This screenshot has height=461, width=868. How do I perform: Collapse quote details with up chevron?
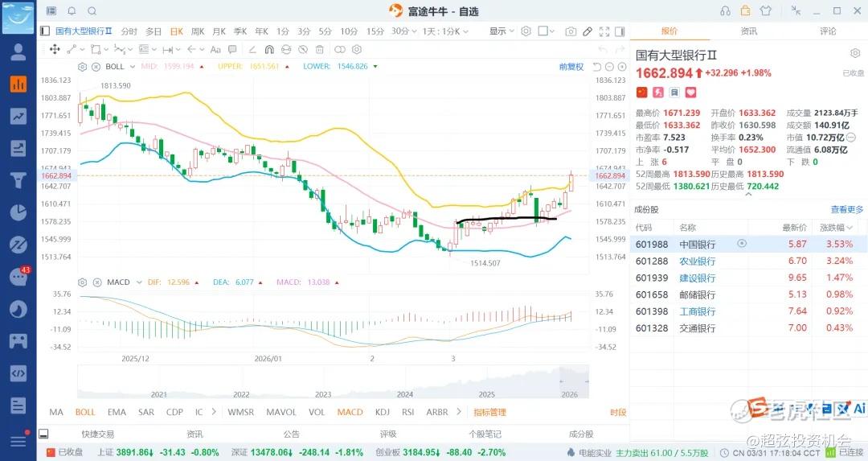click(x=748, y=195)
